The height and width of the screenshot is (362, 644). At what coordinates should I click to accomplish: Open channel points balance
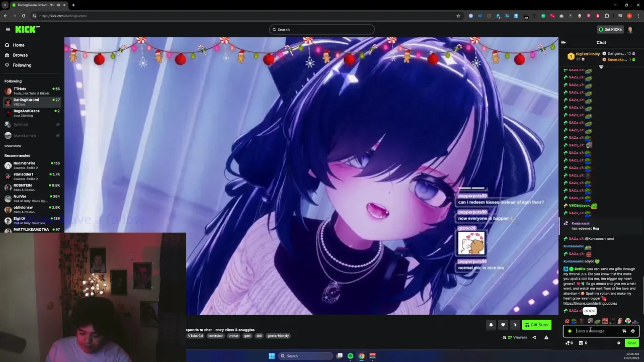coord(570,343)
